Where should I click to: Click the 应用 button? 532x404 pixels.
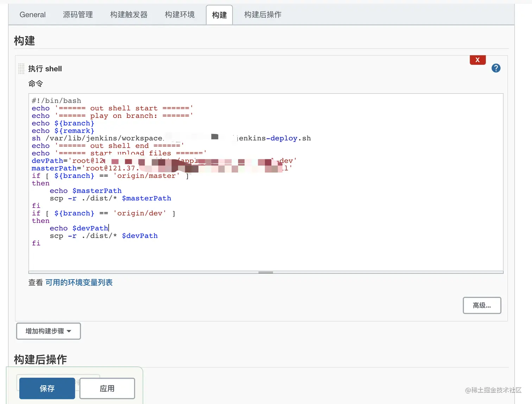pyautogui.click(x=107, y=389)
